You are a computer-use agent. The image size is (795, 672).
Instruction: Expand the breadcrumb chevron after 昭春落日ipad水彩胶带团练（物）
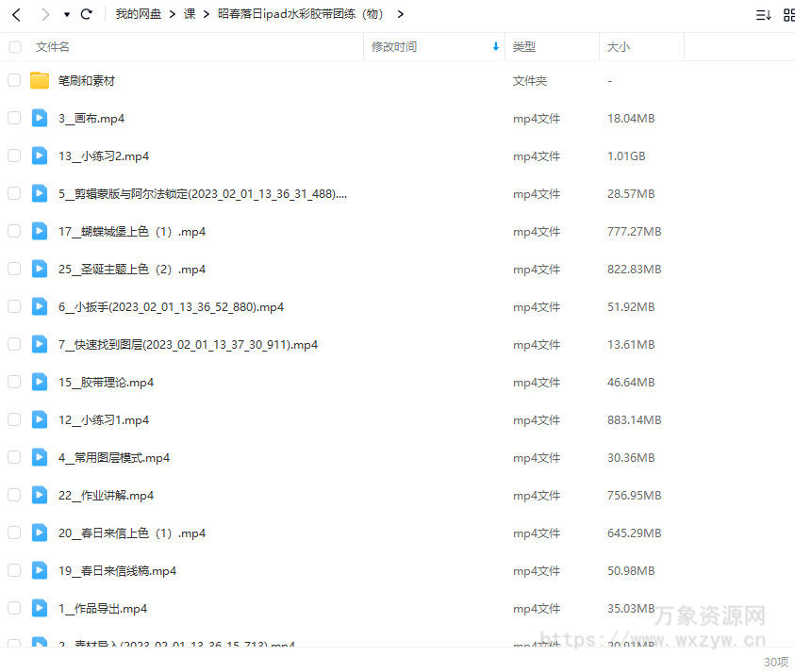[x=400, y=14]
